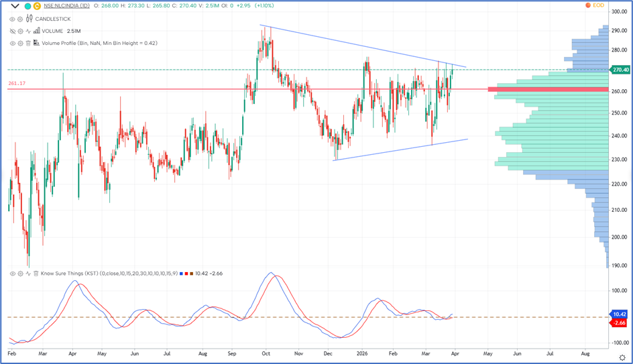Open chart settings gear at bottom right

(622, 357)
